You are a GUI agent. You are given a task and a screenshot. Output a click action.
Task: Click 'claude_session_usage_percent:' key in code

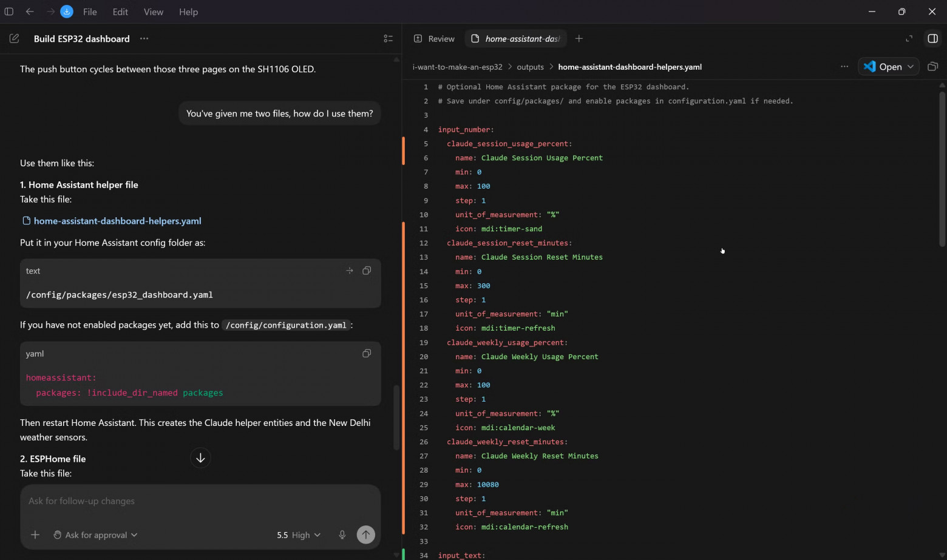[x=509, y=144]
